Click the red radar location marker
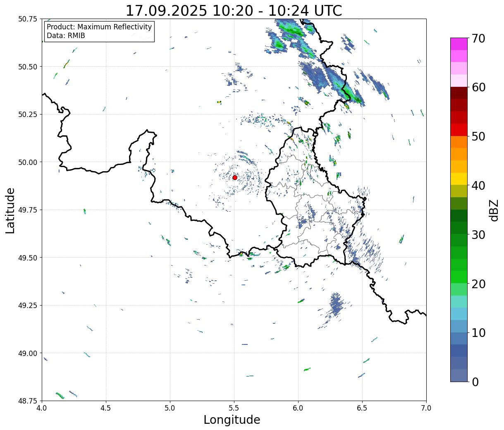The height and width of the screenshot is (430, 504). [235, 177]
